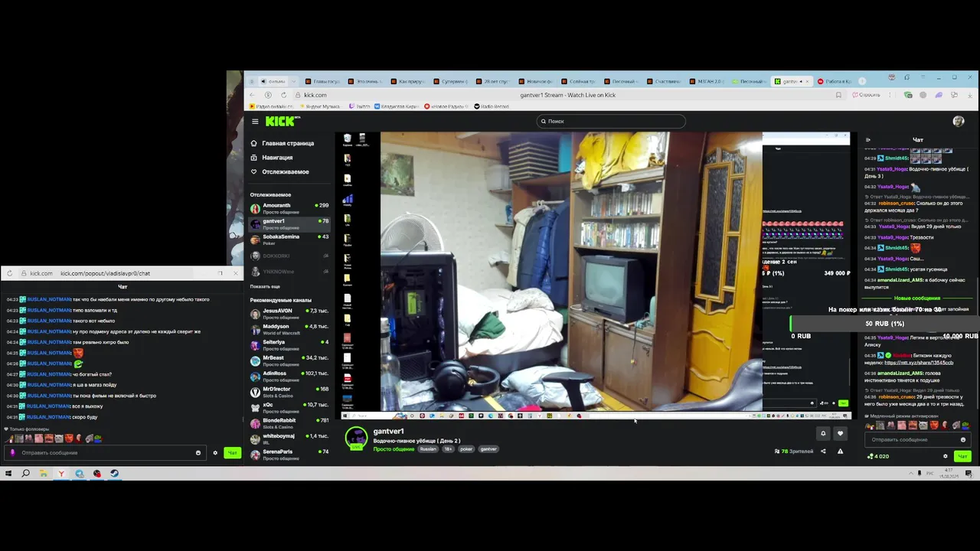Click the Поиск search field
This screenshot has height=551, width=980.
610,121
